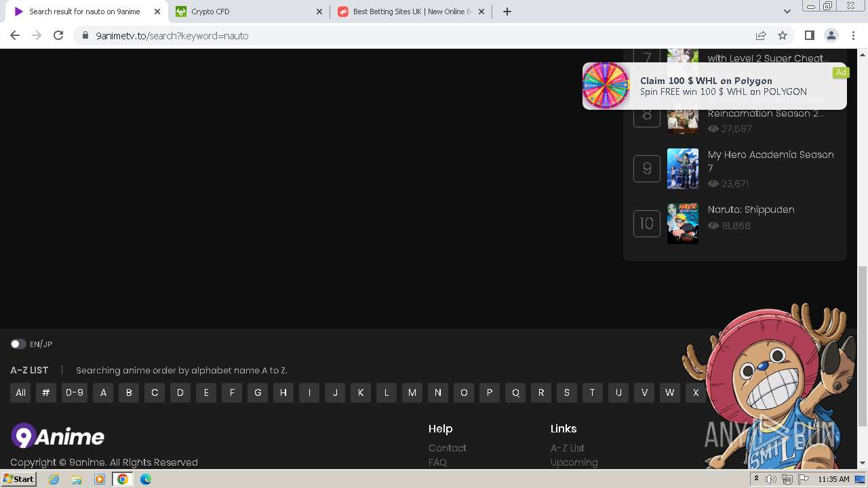Open the FAQ help link

(x=437, y=462)
